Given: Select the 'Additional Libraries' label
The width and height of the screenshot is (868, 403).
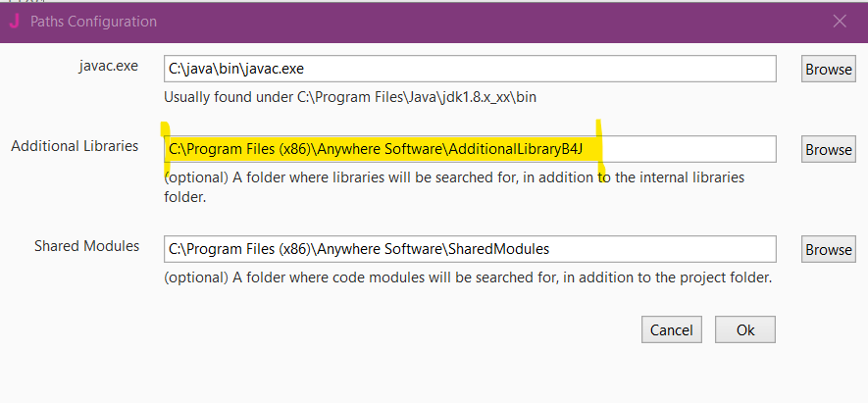Looking at the screenshot, I should [75, 146].
